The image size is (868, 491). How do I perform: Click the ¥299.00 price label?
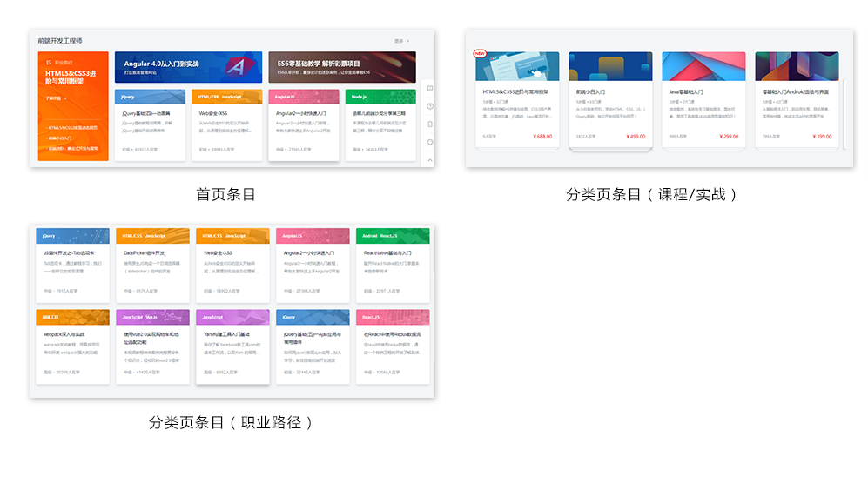pyautogui.click(x=729, y=136)
